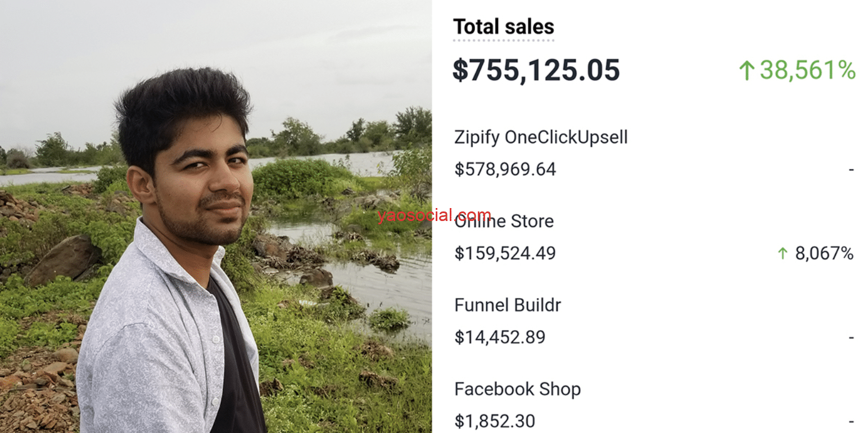Viewport: 868px width, 433px height.
Task: Click the $1,852.30 Facebook Shop amount
Action: [495, 421]
